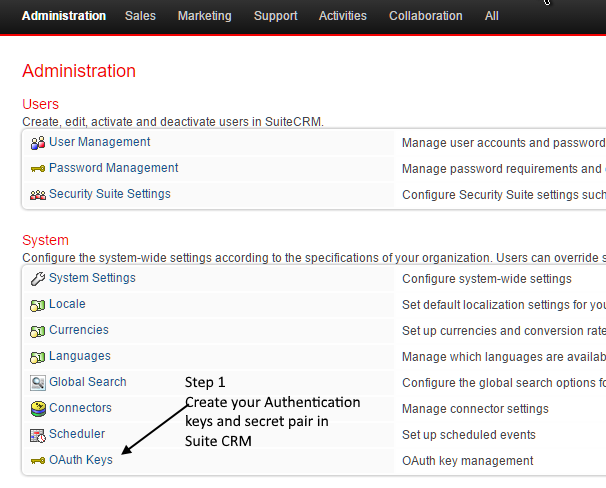Viewport: 606px width, 488px height.
Task: Click the 'System' section heading
Action: point(45,240)
